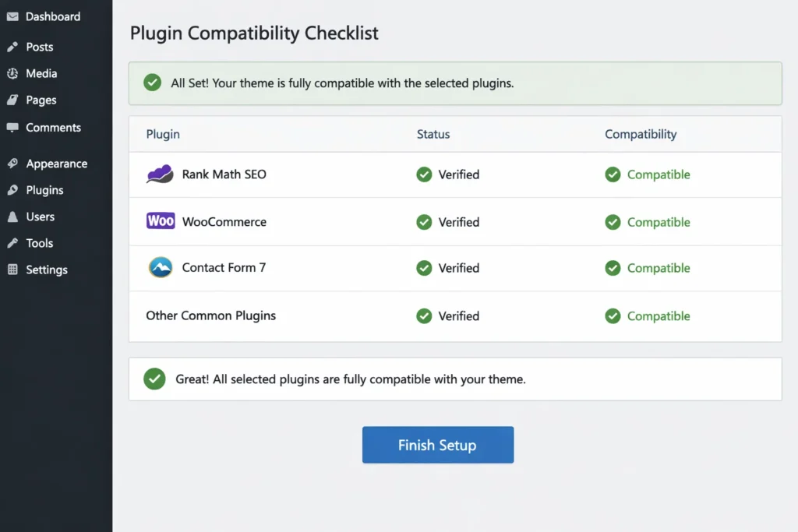Click the Contact Form 7 mountain icon

point(160,267)
